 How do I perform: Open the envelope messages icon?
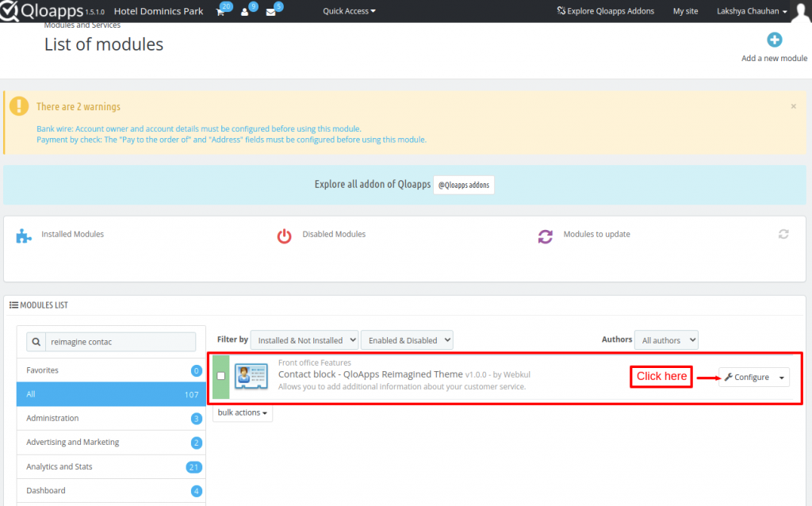[x=270, y=12]
